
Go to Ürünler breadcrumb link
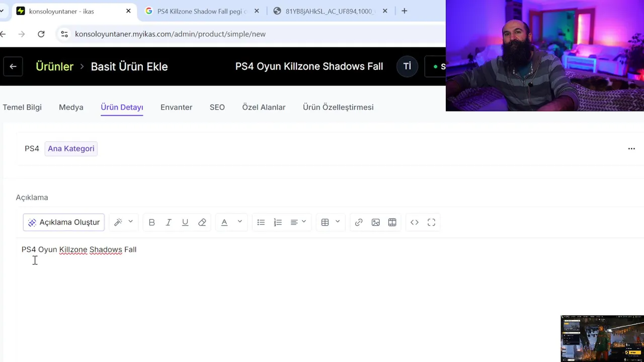(x=54, y=66)
